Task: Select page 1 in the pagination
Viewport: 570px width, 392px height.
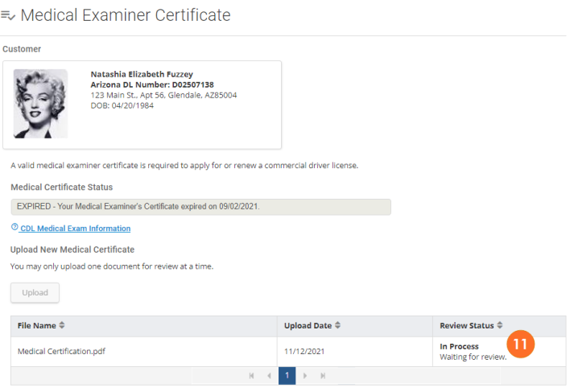Action: (287, 376)
